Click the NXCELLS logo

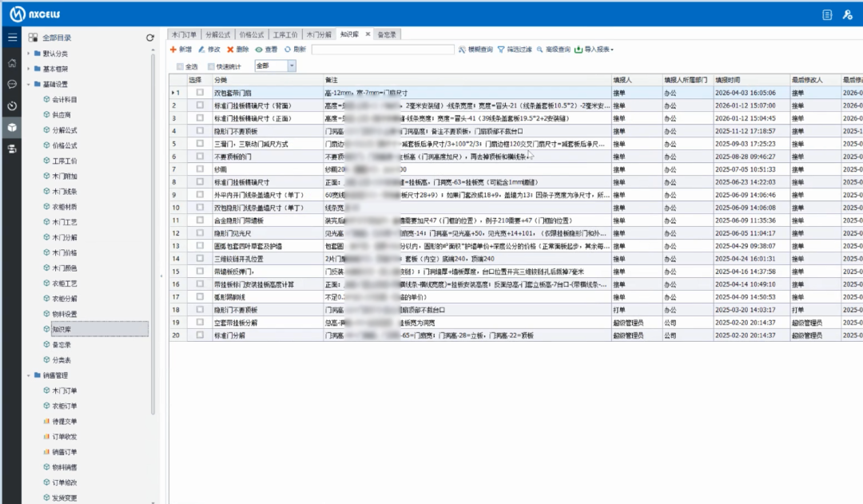tap(35, 14)
